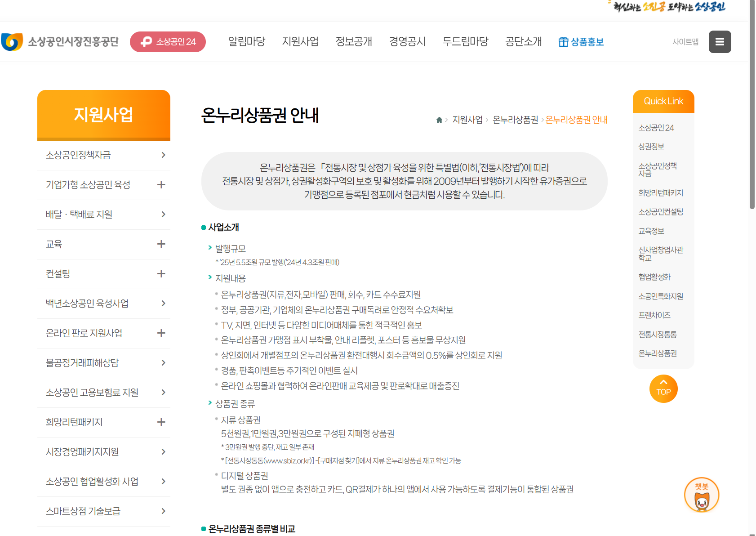Click the Quick Link panel header
The height and width of the screenshot is (536, 756).
(x=663, y=101)
